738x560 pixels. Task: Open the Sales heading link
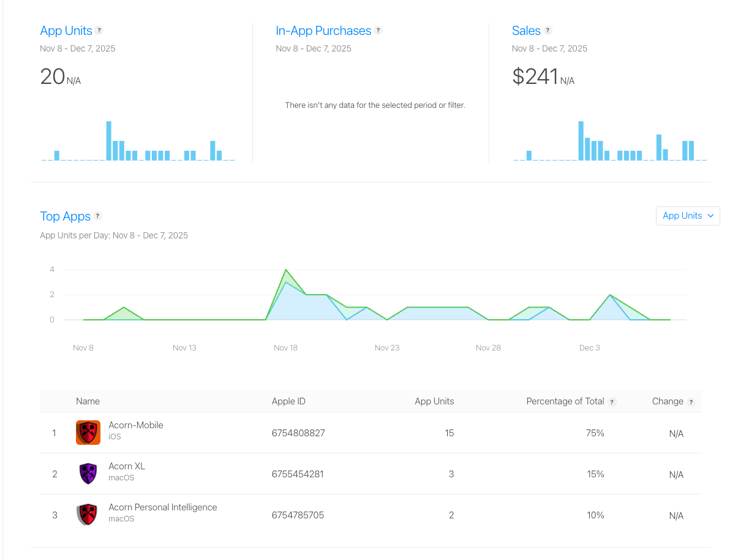(526, 31)
